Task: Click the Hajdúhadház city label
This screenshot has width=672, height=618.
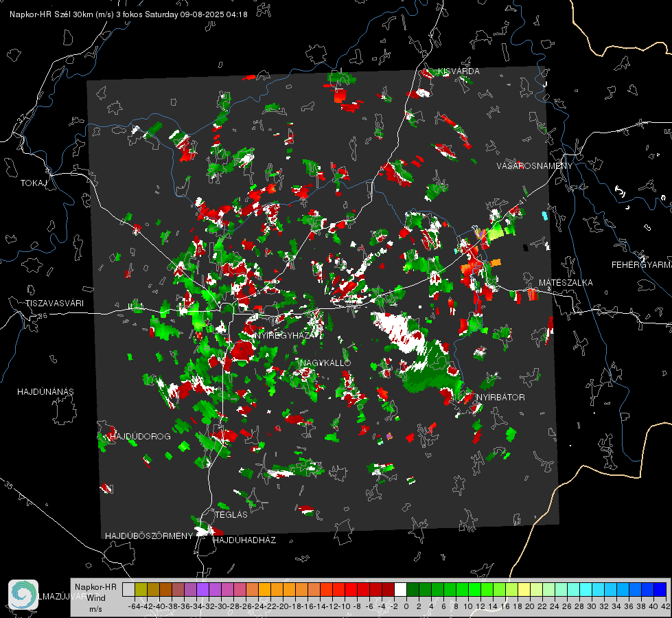Action: tap(244, 540)
